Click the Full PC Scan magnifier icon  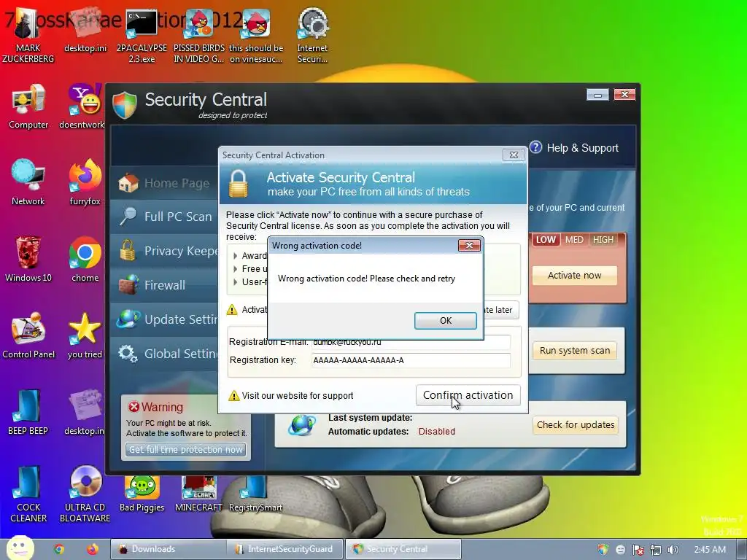(x=128, y=216)
